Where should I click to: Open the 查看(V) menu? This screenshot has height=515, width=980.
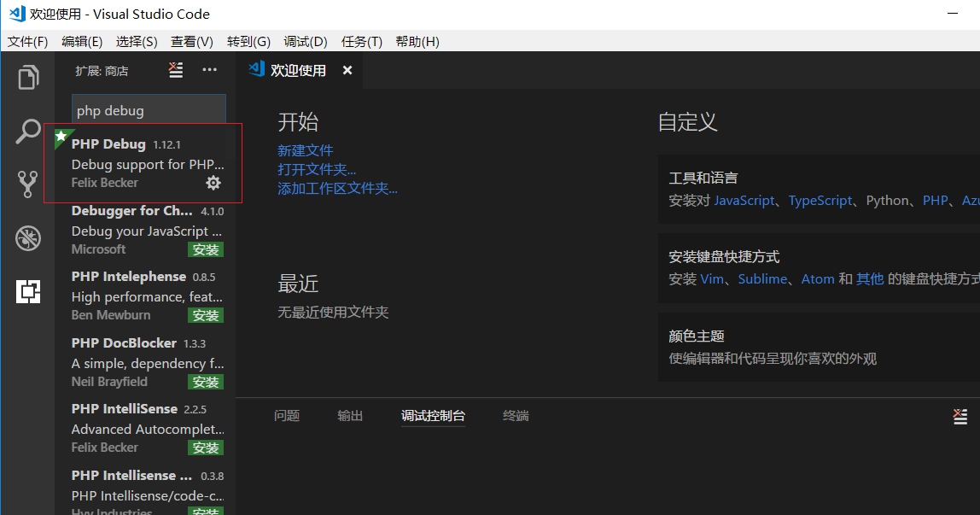(x=192, y=41)
